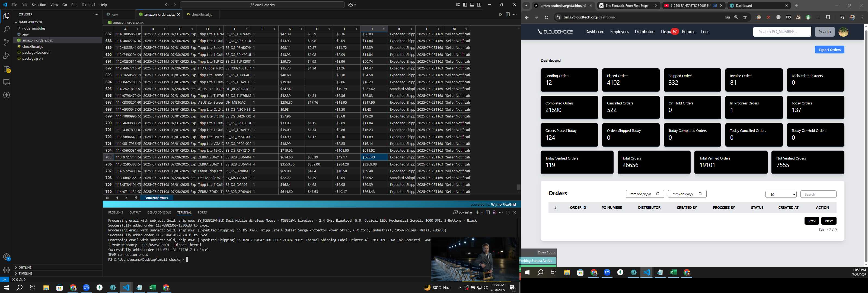Click the FD extension icon in Chrome
Image resolution: width=868 pixels, height=293 pixels.
tap(788, 17)
